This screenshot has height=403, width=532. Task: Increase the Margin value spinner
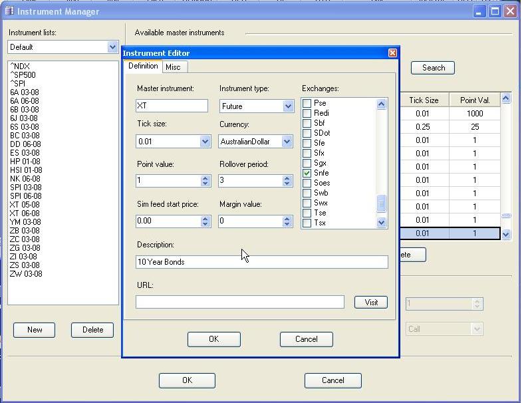click(x=287, y=218)
